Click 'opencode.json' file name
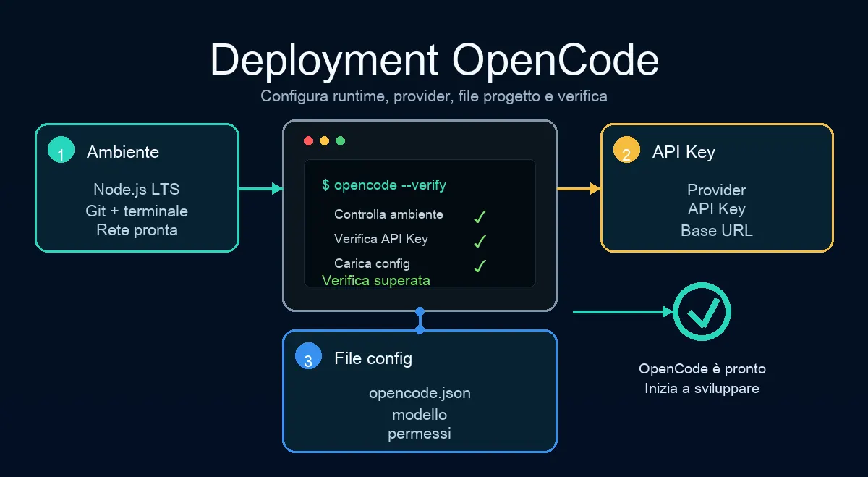Viewport: 868px width, 477px height. (x=420, y=394)
